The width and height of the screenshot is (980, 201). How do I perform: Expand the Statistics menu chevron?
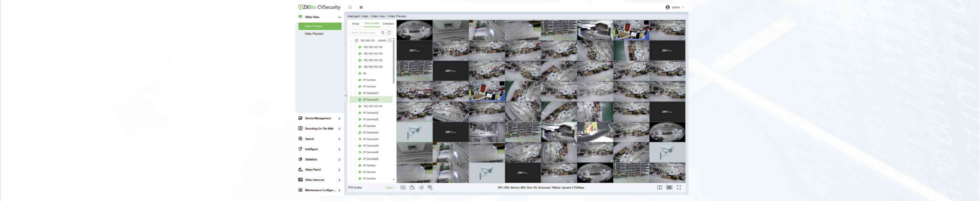[339, 159]
